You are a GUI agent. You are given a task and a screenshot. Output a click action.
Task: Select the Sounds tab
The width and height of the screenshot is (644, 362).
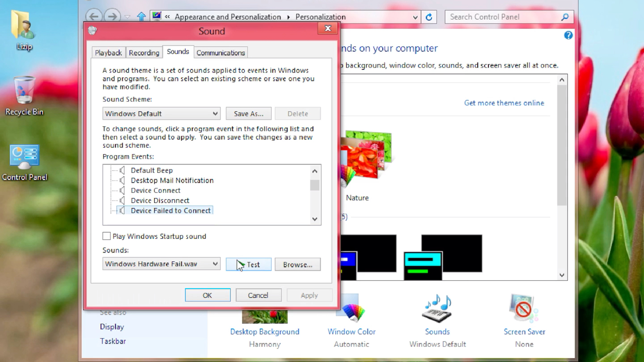[x=178, y=52]
